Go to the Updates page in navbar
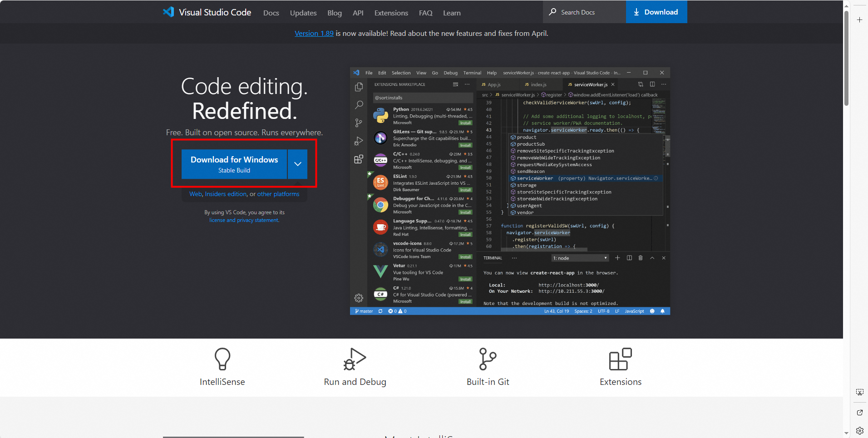The width and height of the screenshot is (868, 438). click(x=303, y=13)
